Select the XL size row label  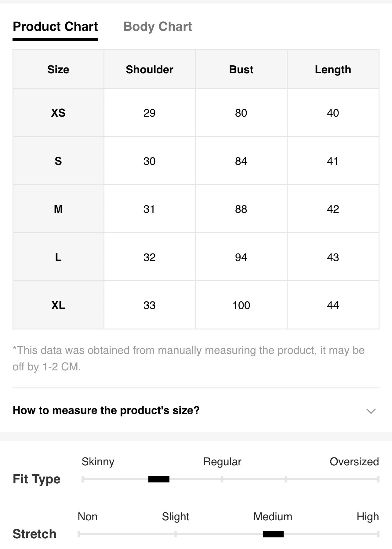point(58,305)
